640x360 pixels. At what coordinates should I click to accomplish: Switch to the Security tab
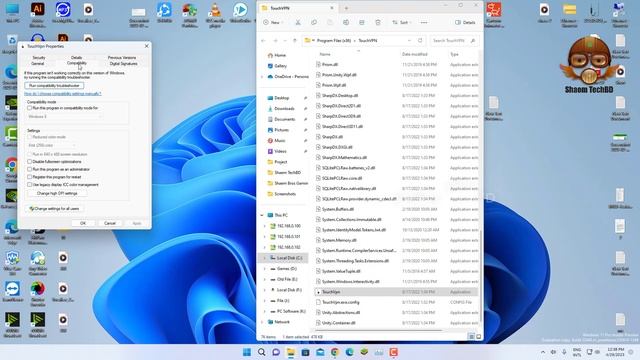pos(39,58)
